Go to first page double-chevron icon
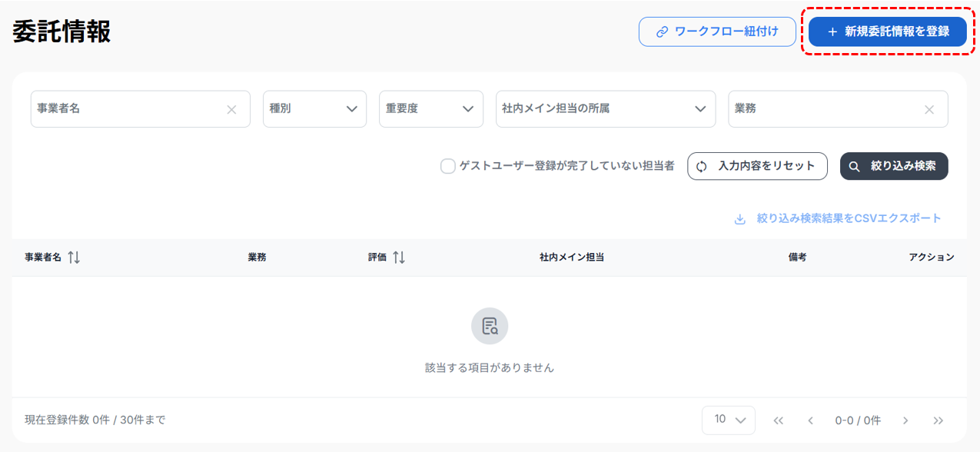 [778, 420]
